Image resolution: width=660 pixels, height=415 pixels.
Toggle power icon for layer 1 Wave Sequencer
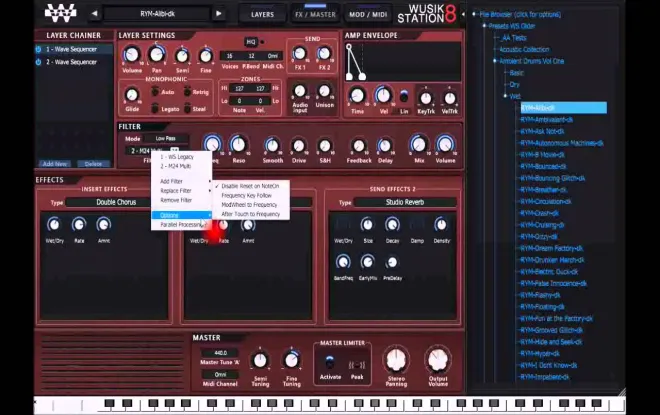[x=38, y=49]
